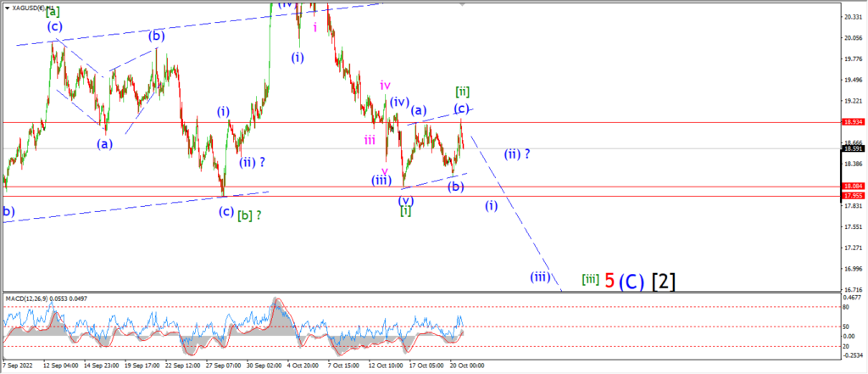Select the green [i] label below (v)

pyautogui.click(x=405, y=211)
